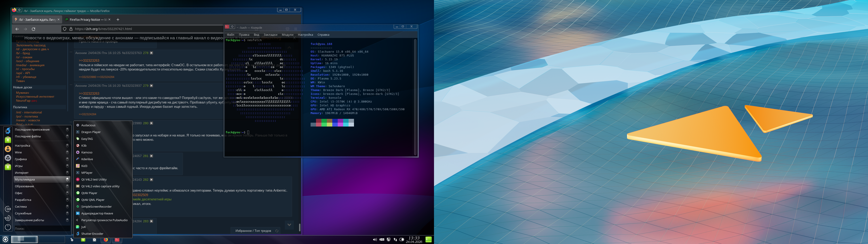Open Аудиоредактор Kwave
This screenshot has width=868, height=244.
[103, 213]
